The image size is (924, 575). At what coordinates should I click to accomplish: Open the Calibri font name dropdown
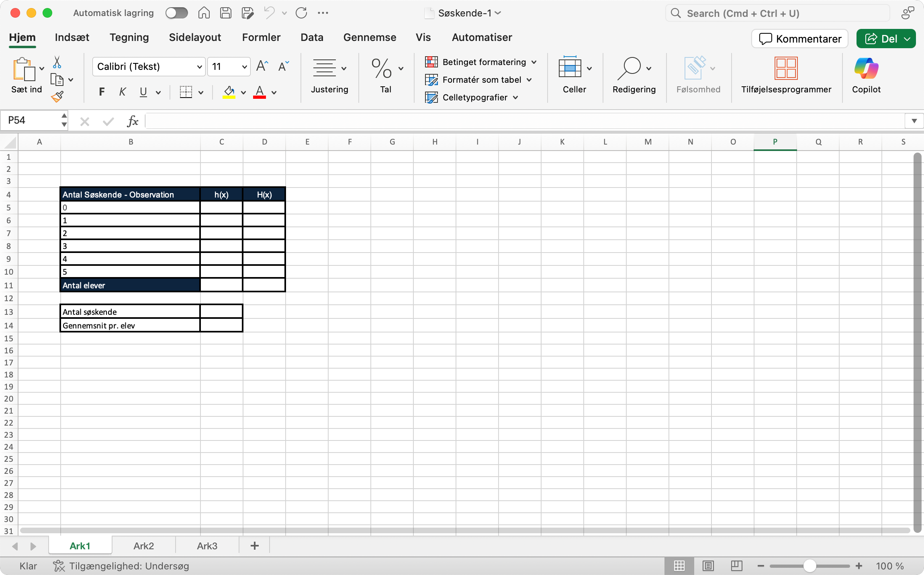(x=199, y=67)
